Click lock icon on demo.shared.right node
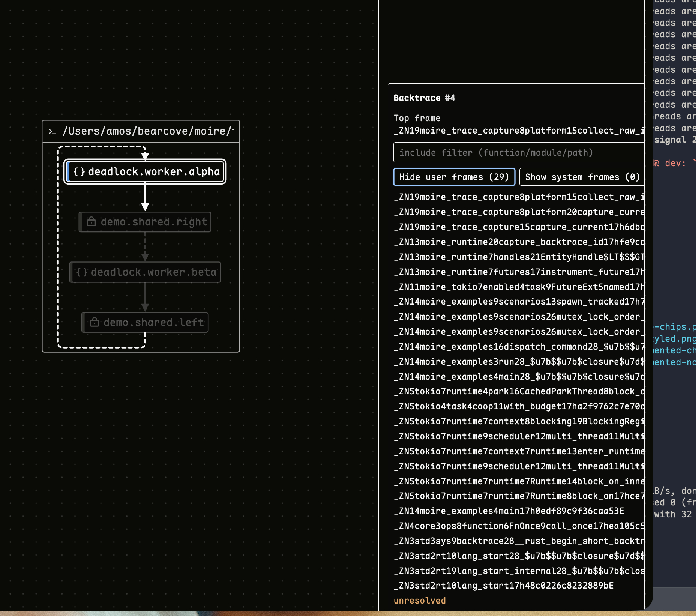Image resolution: width=696 pixels, height=616 pixels. (x=91, y=222)
